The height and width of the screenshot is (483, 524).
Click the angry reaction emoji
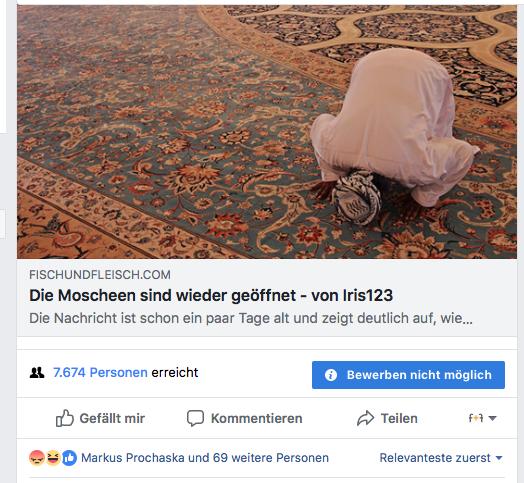[37, 458]
